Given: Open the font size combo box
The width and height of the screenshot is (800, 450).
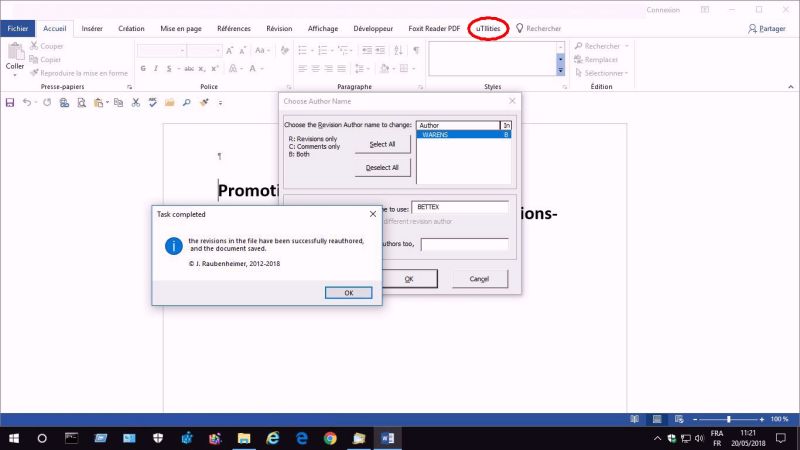Looking at the screenshot, I should (204, 50).
